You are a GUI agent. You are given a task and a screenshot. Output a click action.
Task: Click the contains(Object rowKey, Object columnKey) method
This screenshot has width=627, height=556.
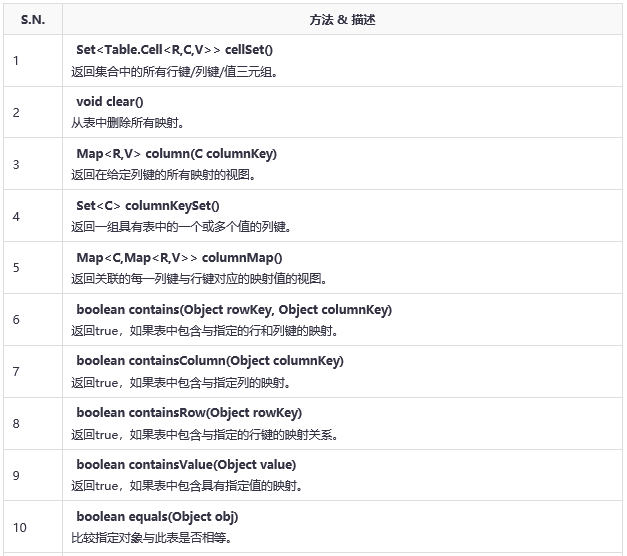[234, 310]
